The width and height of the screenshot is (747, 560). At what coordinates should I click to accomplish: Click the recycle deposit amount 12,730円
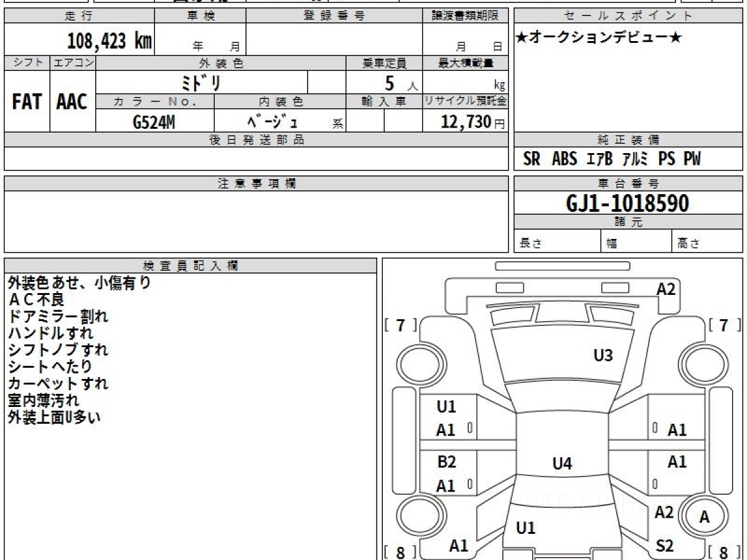(x=473, y=122)
